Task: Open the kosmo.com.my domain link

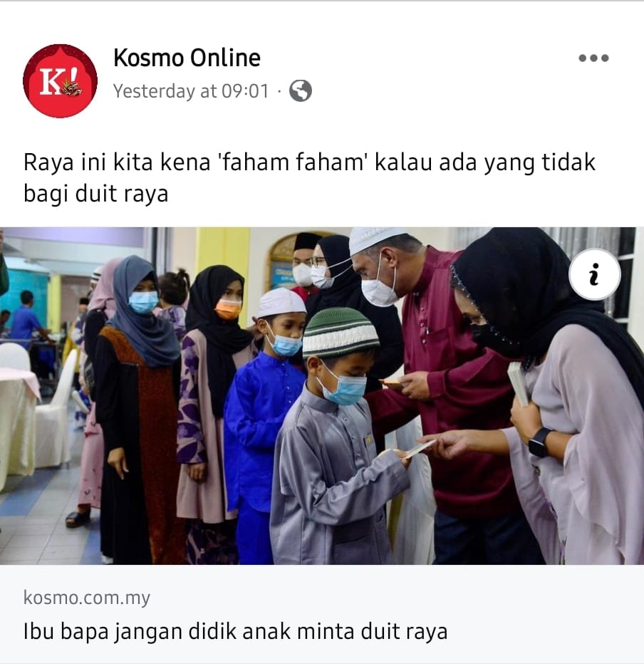Action: click(x=87, y=597)
